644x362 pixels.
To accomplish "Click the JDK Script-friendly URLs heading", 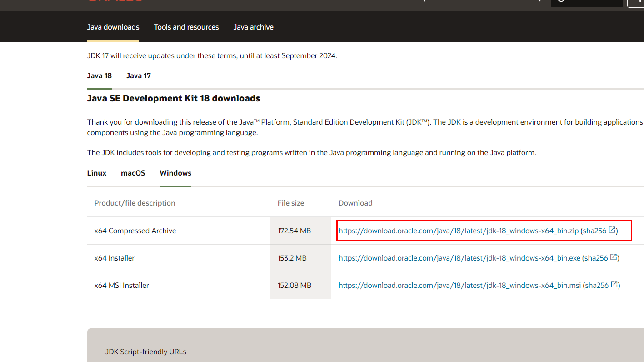I will coord(146,352).
